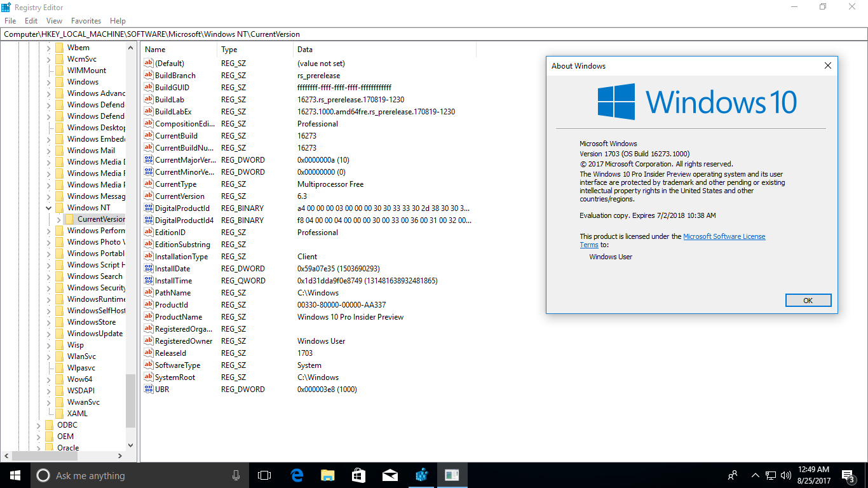Open Microsoft Store from the taskbar
The height and width of the screenshot is (488, 868).
pos(358,475)
